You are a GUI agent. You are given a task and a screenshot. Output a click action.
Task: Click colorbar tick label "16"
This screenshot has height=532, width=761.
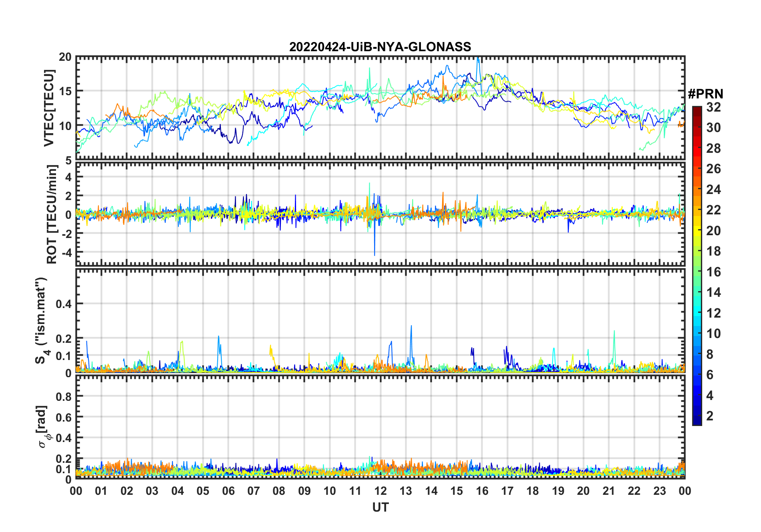[x=713, y=272]
